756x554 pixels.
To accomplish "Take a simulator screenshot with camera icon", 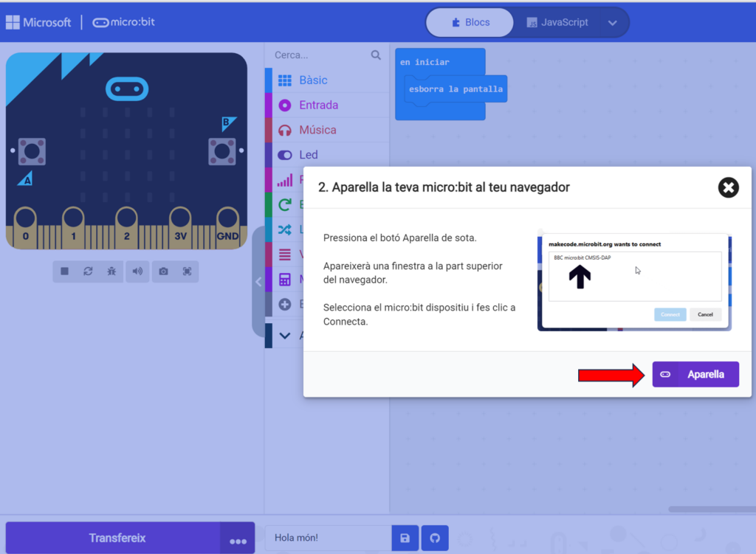I will point(163,271).
